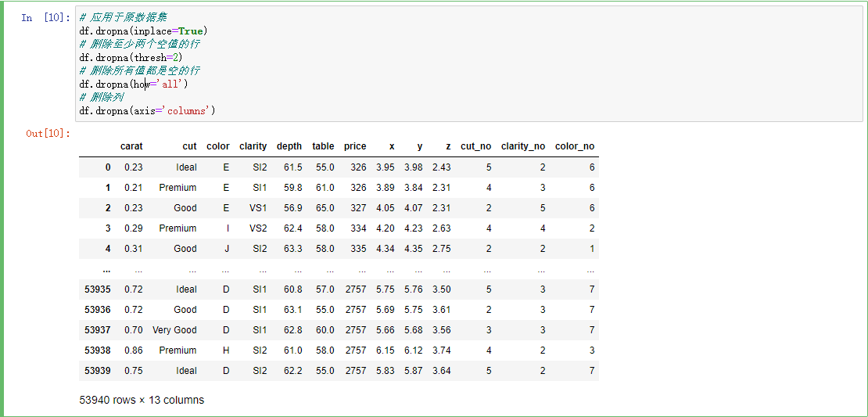
Task: Click the depth column header
Action: tap(289, 146)
